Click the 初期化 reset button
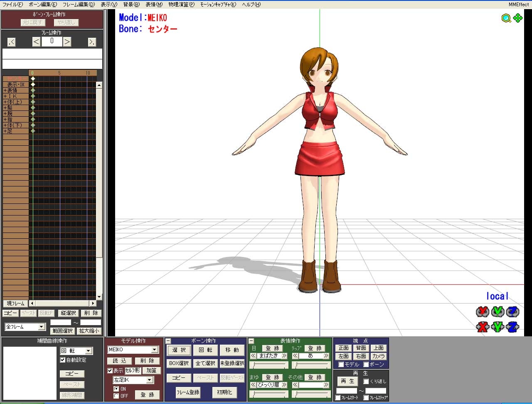 224,392
